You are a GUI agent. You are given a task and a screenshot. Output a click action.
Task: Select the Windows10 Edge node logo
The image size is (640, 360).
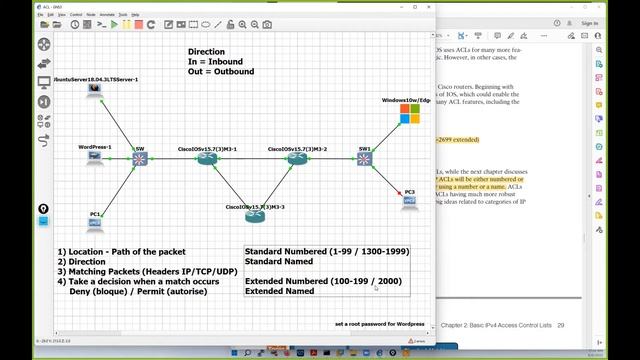tap(410, 113)
